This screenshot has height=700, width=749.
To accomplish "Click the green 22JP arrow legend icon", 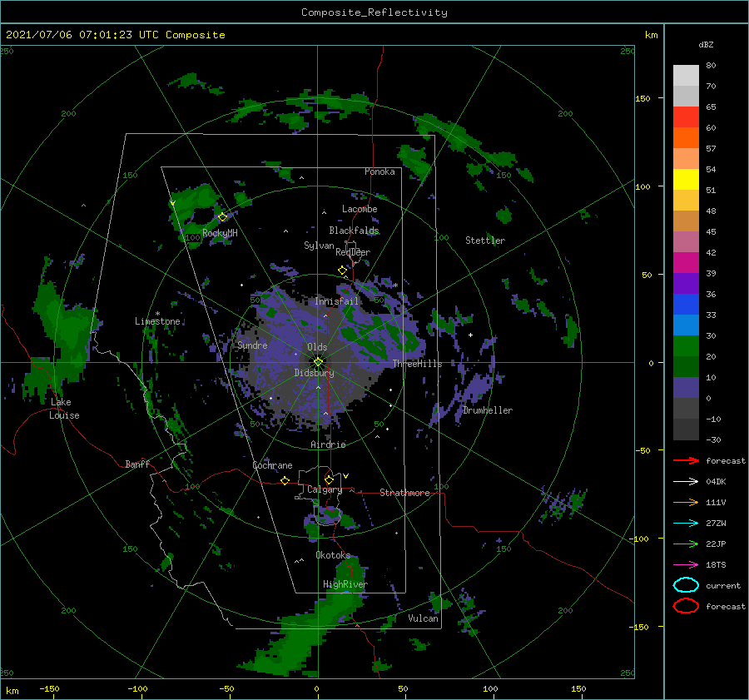I will [686, 544].
